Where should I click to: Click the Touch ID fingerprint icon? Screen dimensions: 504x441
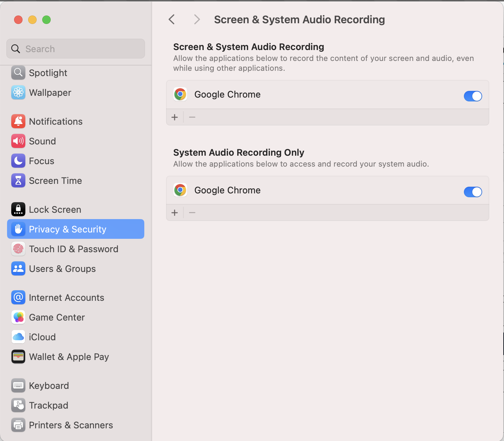point(18,249)
